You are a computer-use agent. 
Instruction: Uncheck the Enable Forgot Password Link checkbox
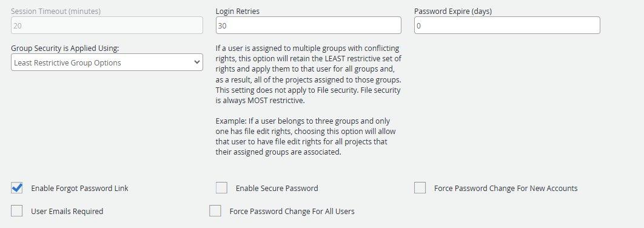17,188
